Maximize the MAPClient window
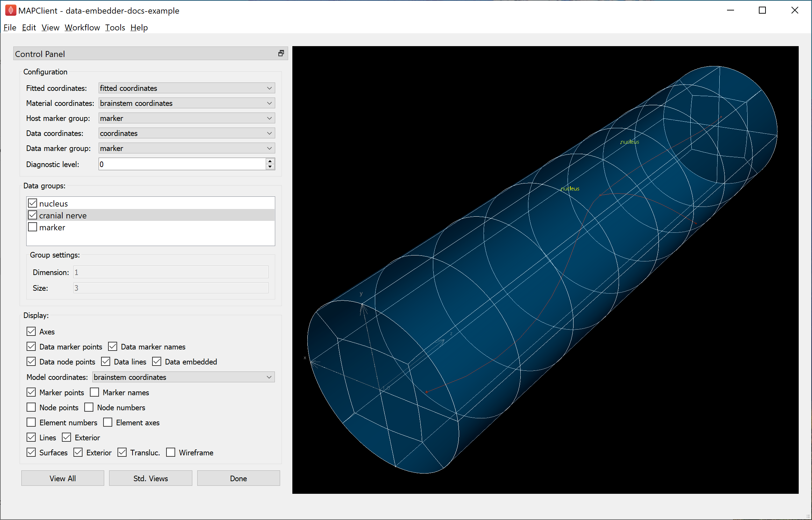The image size is (812, 520). click(762, 10)
